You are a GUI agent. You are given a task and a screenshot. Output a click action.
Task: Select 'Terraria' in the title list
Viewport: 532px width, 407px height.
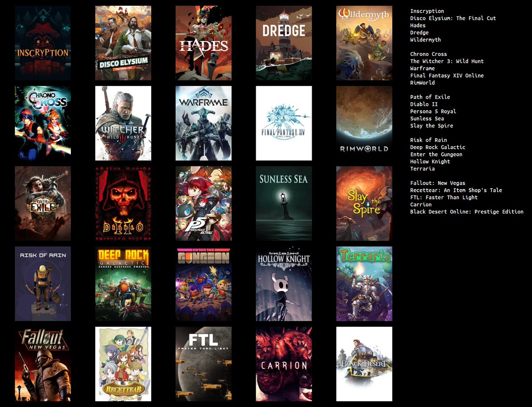tap(422, 168)
